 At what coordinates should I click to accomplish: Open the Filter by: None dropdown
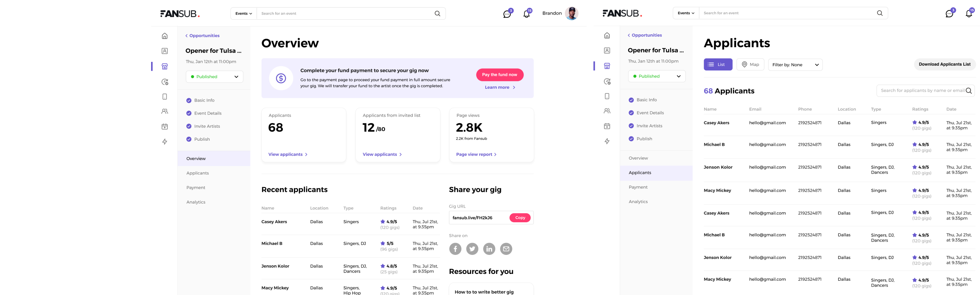click(x=796, y=65)
